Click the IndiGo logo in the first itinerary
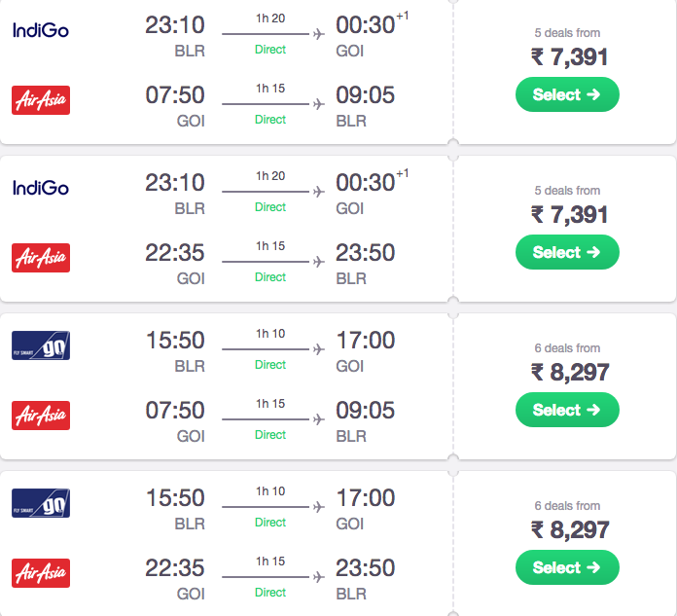 click(41, 30)
